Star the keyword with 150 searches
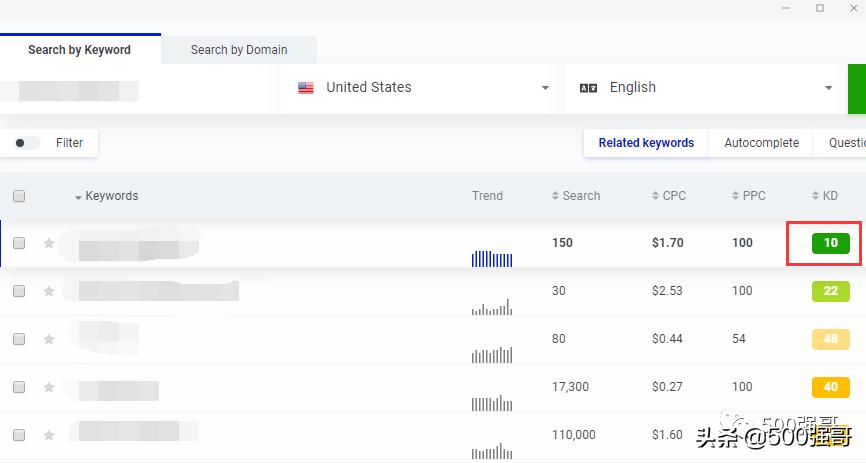The height and width of the screenshot is (463, 866). pyautogui.click(x=48, y=243)
